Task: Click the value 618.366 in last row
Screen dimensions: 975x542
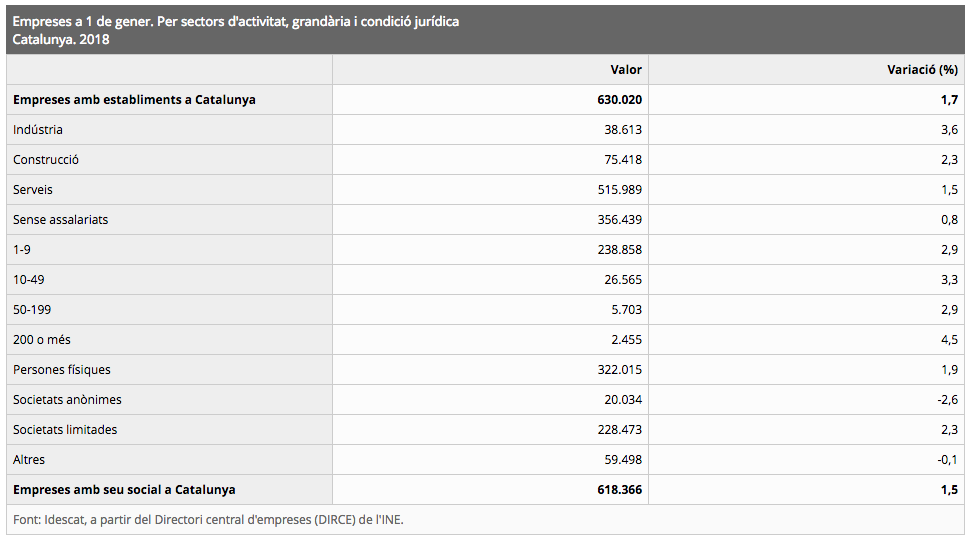Action: (x=619, y=490)
